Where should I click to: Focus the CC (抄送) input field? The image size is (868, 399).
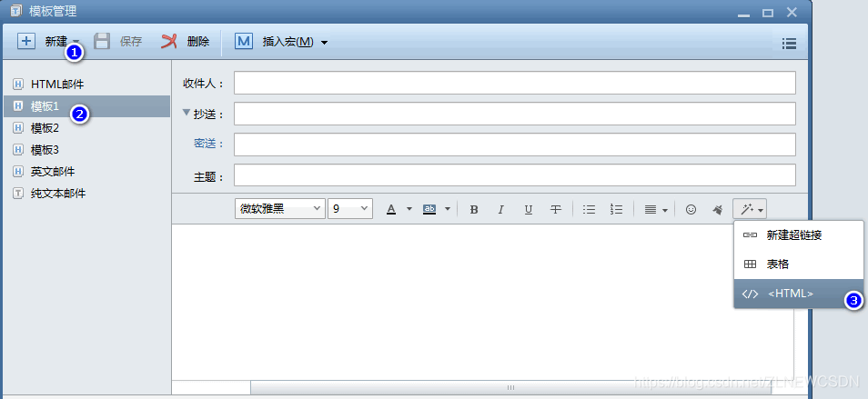[x=515, y=114]
